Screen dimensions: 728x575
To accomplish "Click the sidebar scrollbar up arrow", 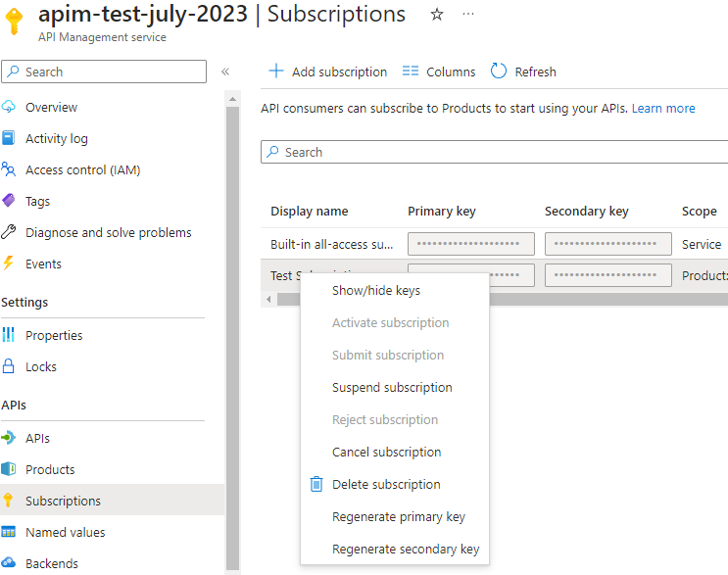I will pos(232,99).
